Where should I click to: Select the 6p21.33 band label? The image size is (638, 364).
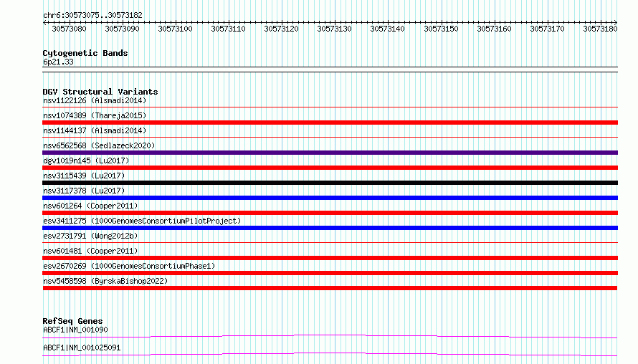[x=58, y=62]
